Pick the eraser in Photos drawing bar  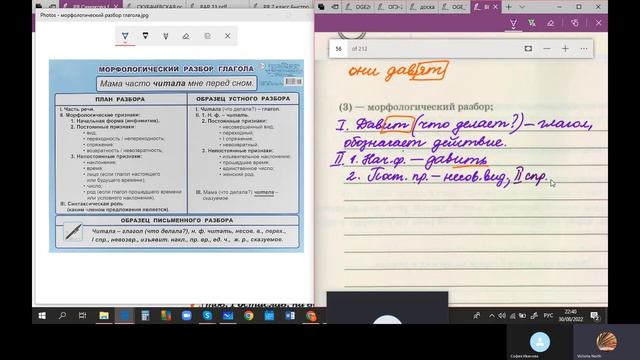(x=186, y=36)
